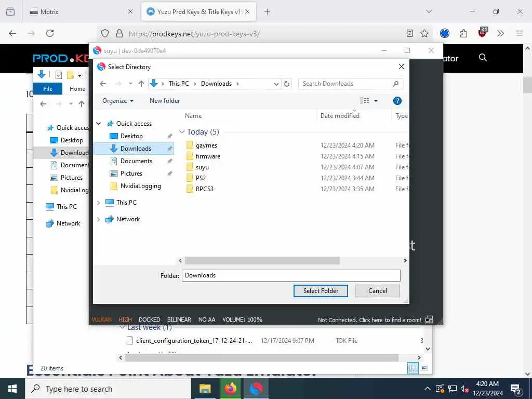Refresh the Downloads address bar in dialog

(287, 84)
